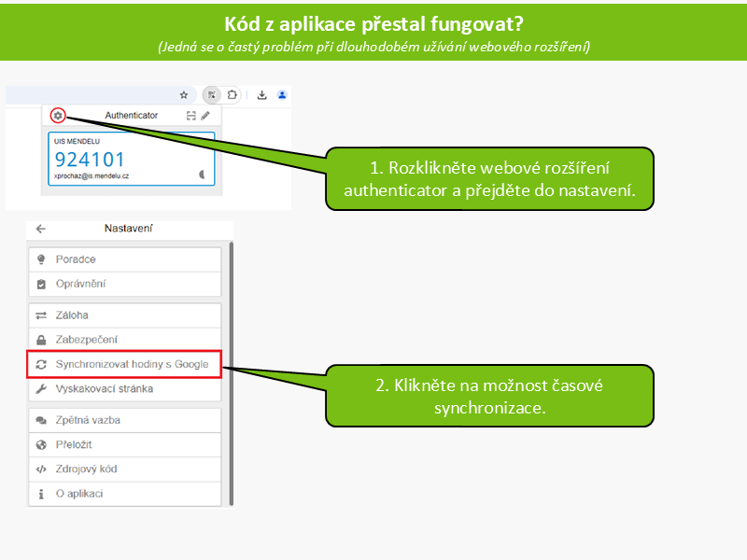Open the browser extensions puzzle icon
The image size is (747, 560).
232,95
